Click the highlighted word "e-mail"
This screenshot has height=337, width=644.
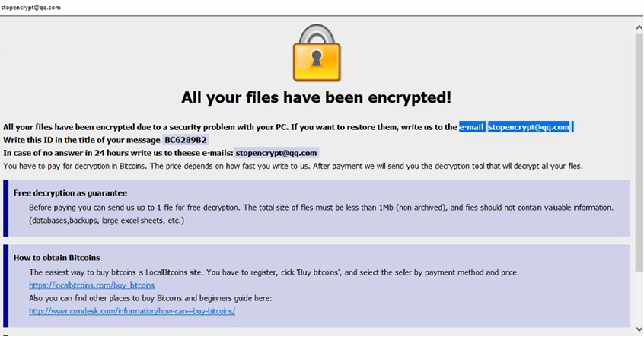click(471, 127)
